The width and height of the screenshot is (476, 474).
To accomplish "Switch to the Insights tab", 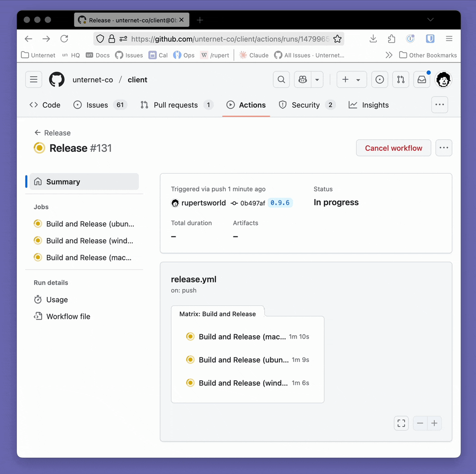I will (x=368, y=105).
